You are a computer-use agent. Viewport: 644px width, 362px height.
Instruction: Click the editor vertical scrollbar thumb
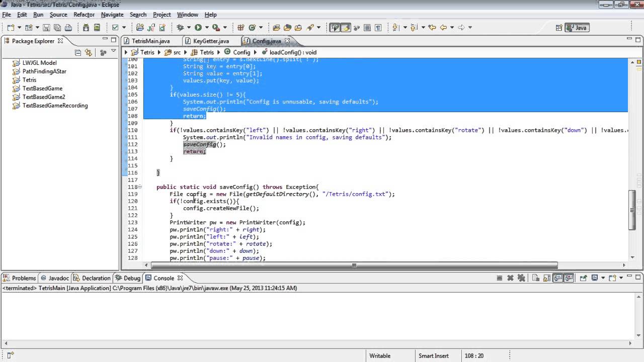(x=633, y=210)
